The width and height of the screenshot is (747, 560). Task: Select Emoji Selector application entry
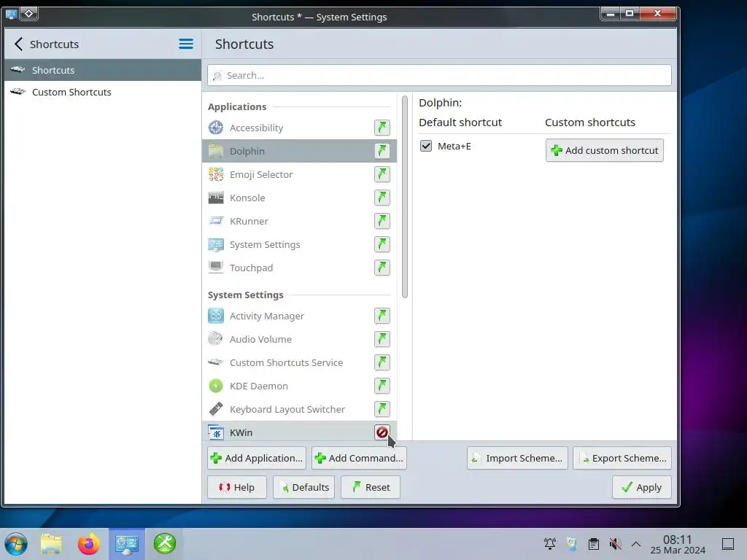(x=299, y=174)
